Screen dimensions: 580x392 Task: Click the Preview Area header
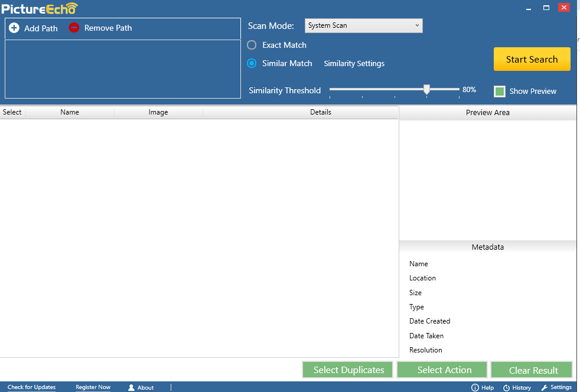coord(487,112)
